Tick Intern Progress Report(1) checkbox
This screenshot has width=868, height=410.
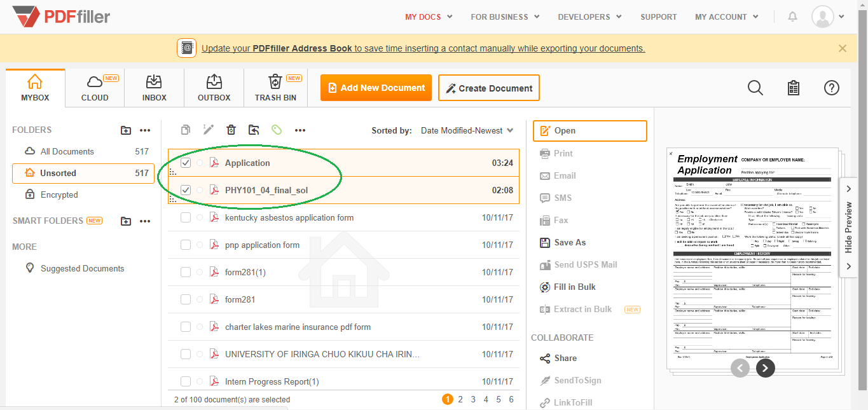186,381
